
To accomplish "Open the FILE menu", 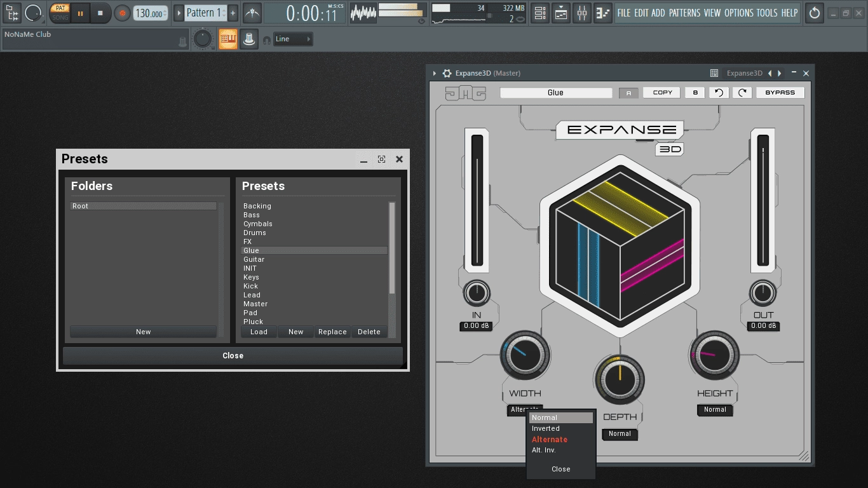I will 624,13.
